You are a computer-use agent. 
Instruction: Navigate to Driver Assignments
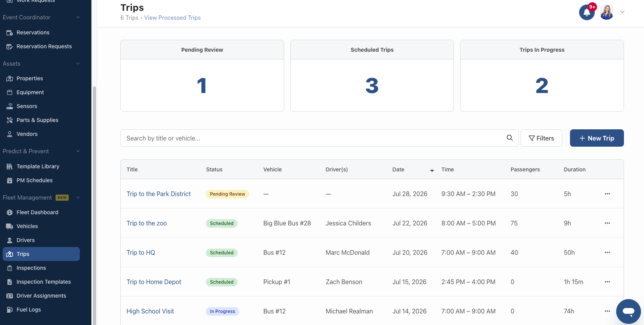[41, 296]
